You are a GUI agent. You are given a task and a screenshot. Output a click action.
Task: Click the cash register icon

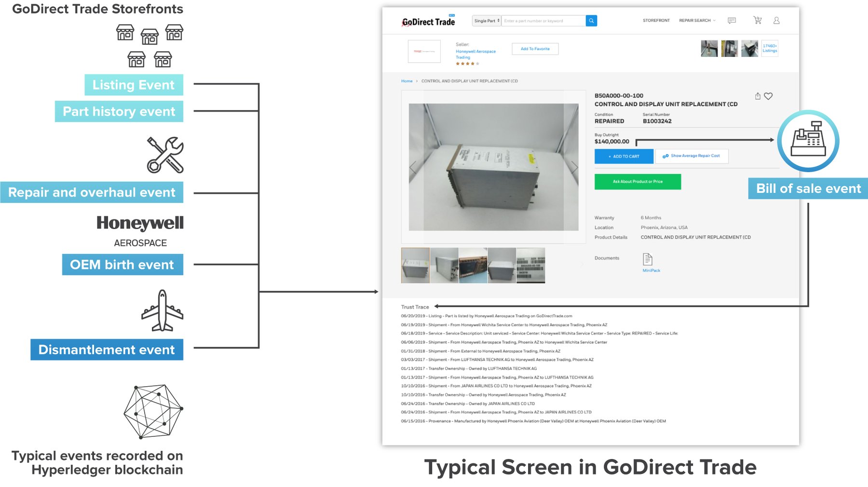point(808,141)
